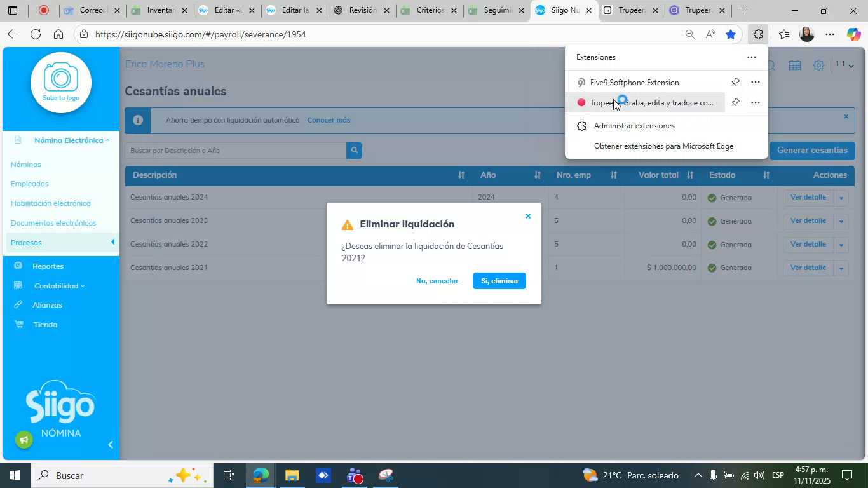Expand user menu chevron in Siigo header
The image size is (868, 488).
[851, 65]
